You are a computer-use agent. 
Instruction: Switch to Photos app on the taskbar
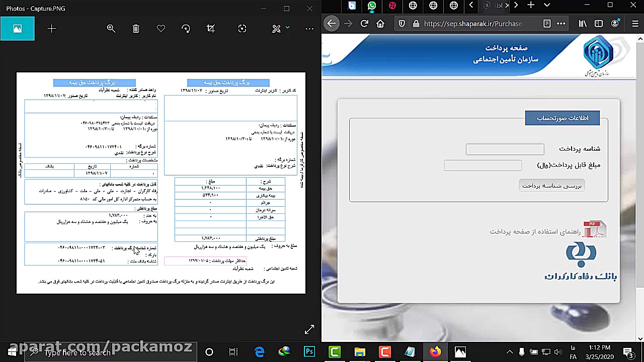pos(460,352)
